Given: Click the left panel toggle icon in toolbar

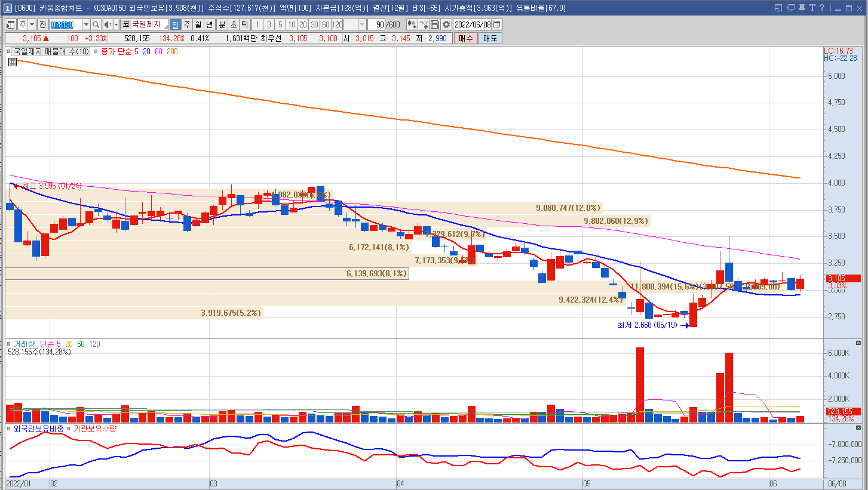Looking at the screenshot, I should pyautogui.click(x=11, y=24).
